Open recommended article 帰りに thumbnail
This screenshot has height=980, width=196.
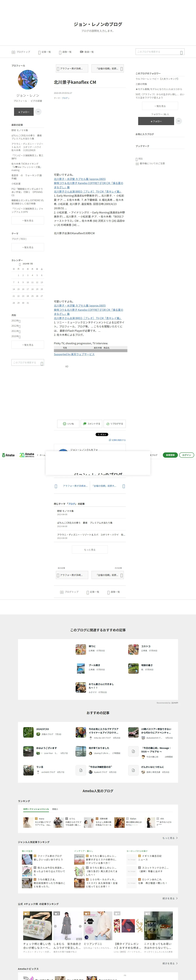coord(81,649)
